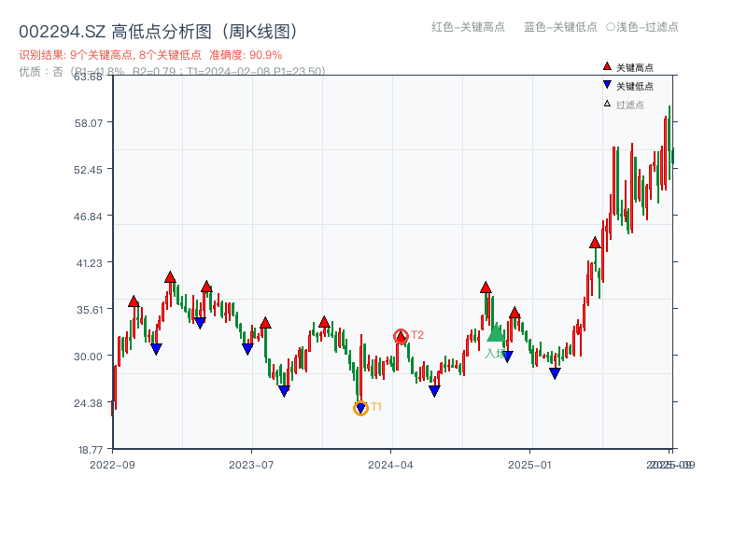Click the 2023-07 x-axis date label
The height and width of the screenshot is (560, 747).
251,465
